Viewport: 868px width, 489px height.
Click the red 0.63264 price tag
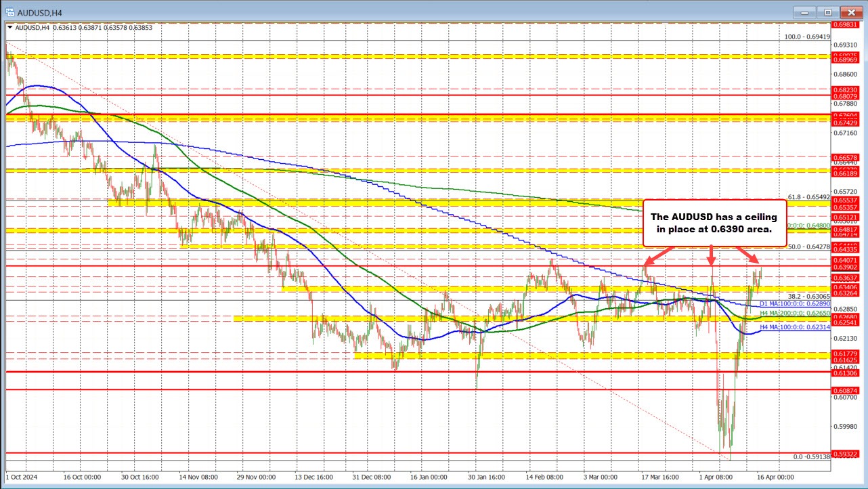click(x=846, y=293)
